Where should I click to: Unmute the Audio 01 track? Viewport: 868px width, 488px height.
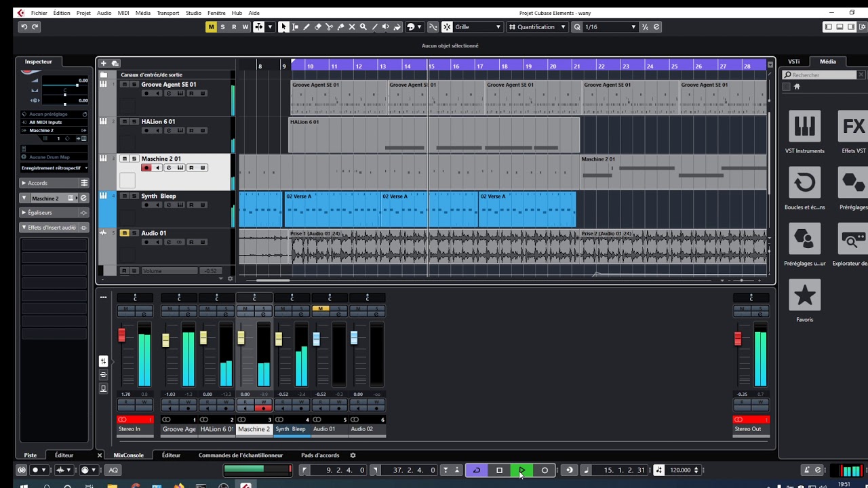tap(124, 233)
